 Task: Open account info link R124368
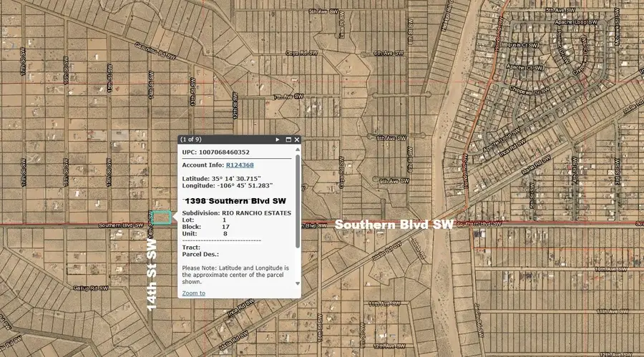[x=241, y=165]
